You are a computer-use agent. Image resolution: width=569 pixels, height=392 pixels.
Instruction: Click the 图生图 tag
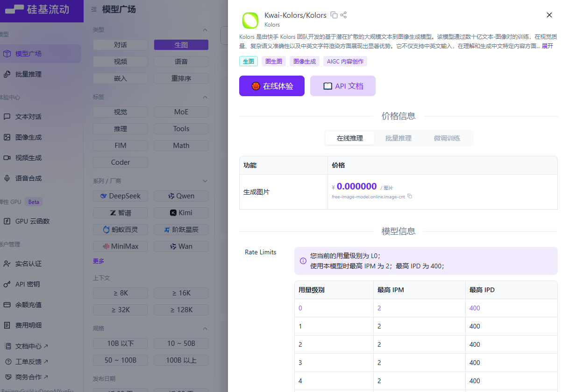(274, 61)
